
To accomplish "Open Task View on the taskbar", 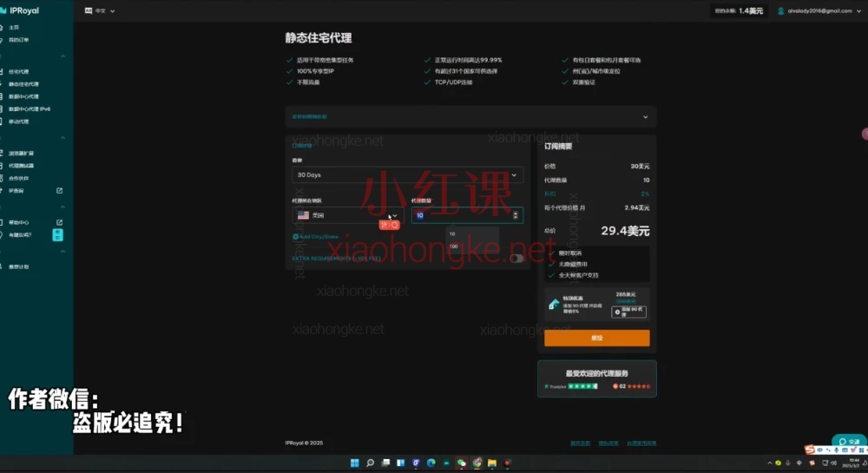I will 386,463.
